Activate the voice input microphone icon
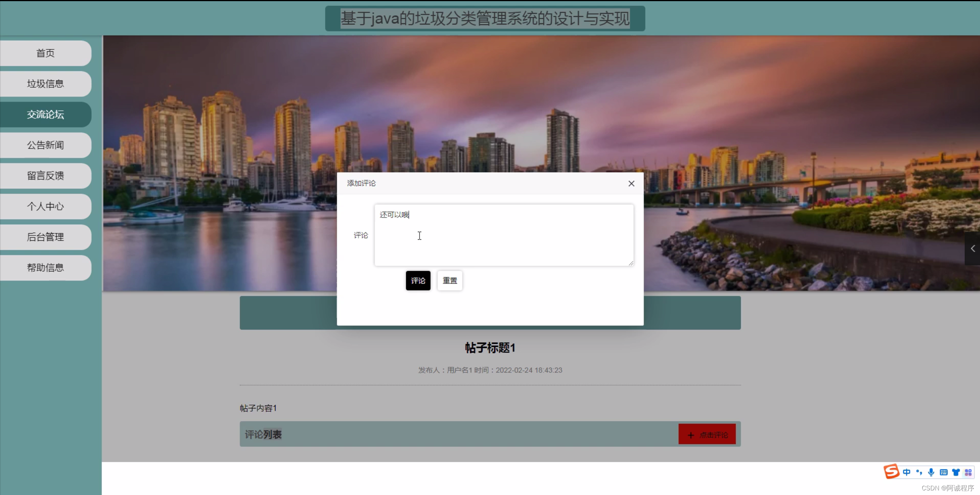The image size is (980, 495). 931,472
